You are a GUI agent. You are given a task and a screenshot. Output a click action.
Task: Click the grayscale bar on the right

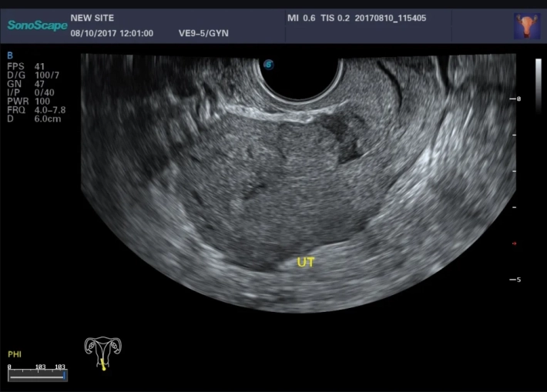(x=538, y=76)
